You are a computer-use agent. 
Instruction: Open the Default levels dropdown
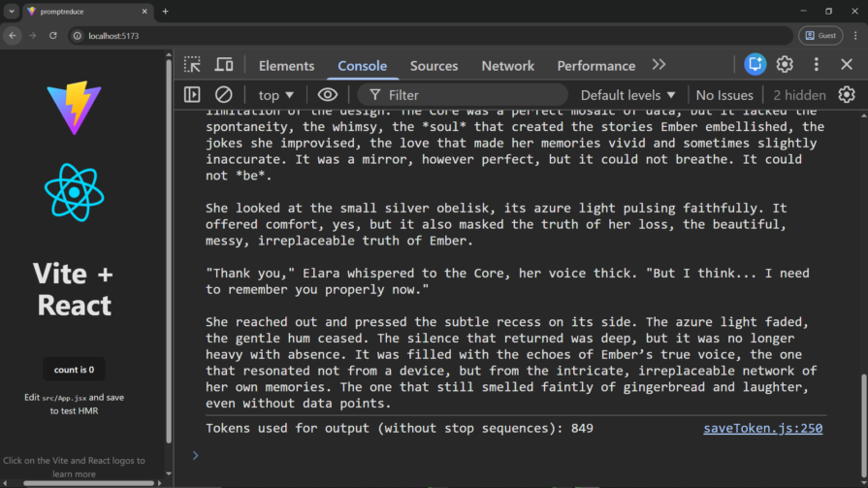pos(627,95)
